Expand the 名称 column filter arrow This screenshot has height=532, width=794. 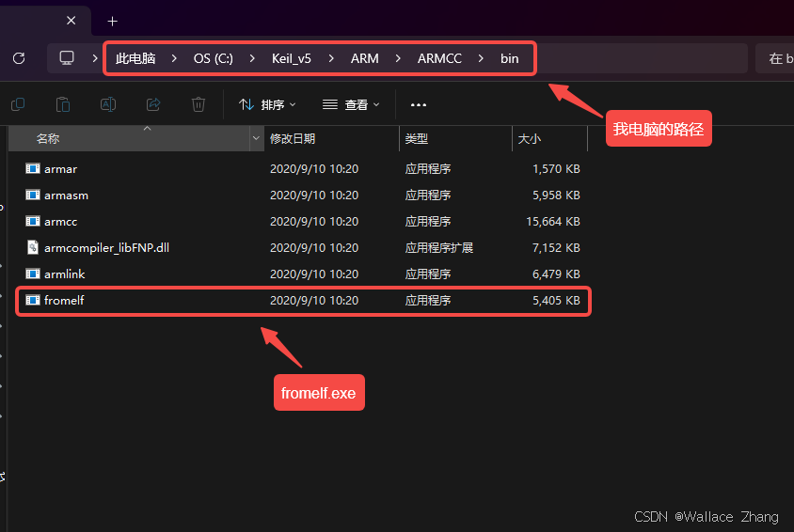pos(256,138)
